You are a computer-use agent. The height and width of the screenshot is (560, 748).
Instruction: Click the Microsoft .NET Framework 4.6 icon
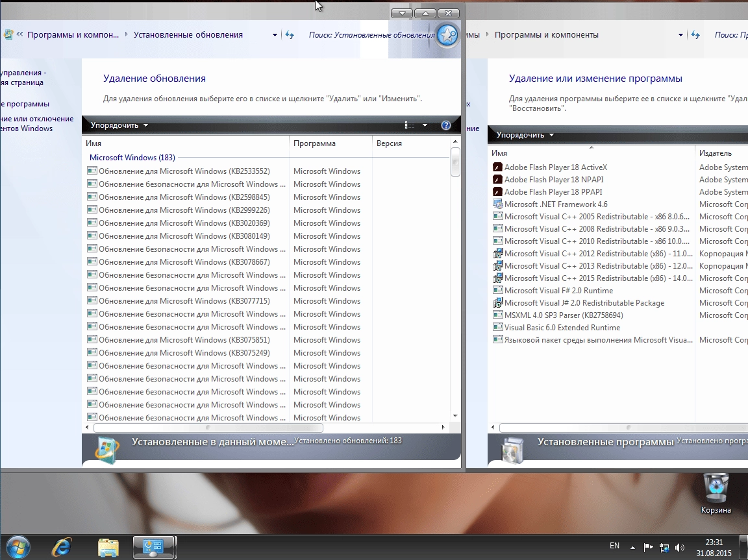click(x=497, y=204)
